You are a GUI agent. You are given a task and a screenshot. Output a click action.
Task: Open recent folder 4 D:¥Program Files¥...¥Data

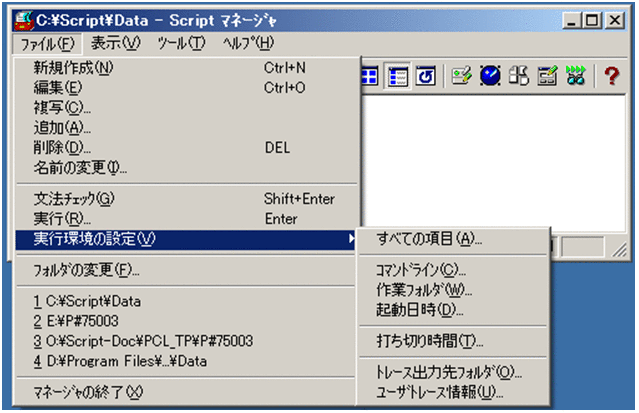pos(187,361)
